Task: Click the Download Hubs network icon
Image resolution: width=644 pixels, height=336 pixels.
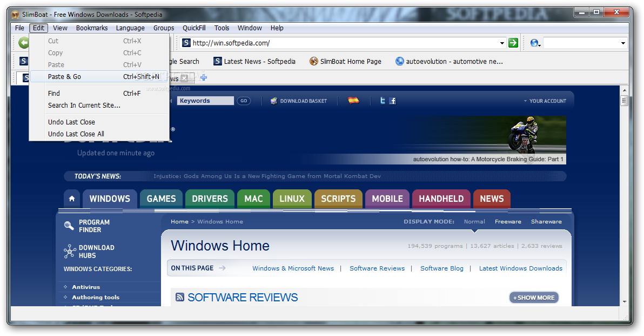Action: click(70, 251)
